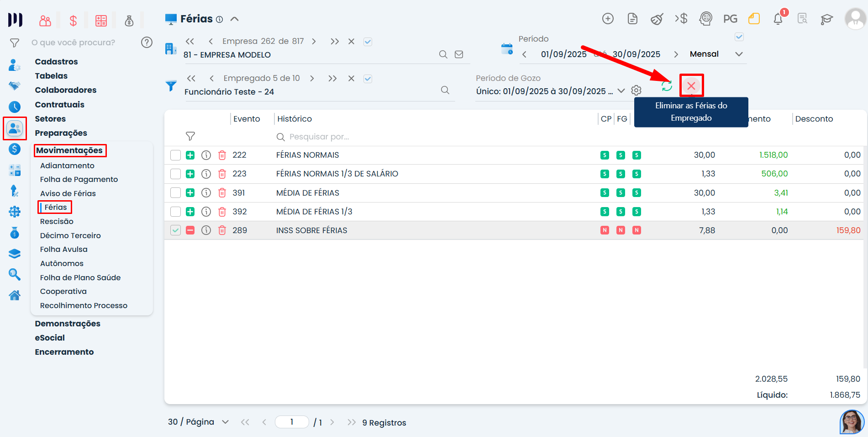The height and width of the screenshot is (437, 868).
Task: Open Rescisão in the Movimentações menu
Action: click(57, 221)
